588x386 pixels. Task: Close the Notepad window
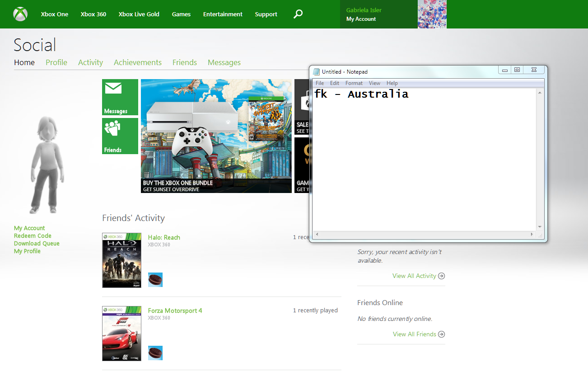tap(534, 70)
